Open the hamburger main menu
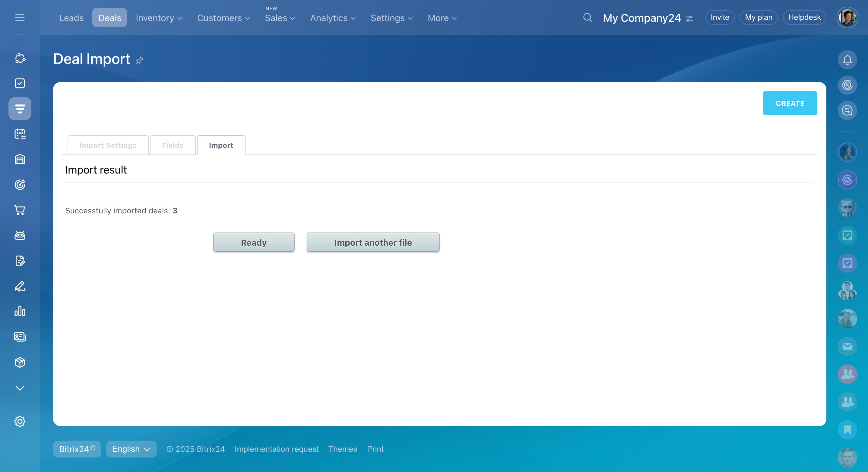Screen dimensions: 868x472 click(x=20, y=18)
